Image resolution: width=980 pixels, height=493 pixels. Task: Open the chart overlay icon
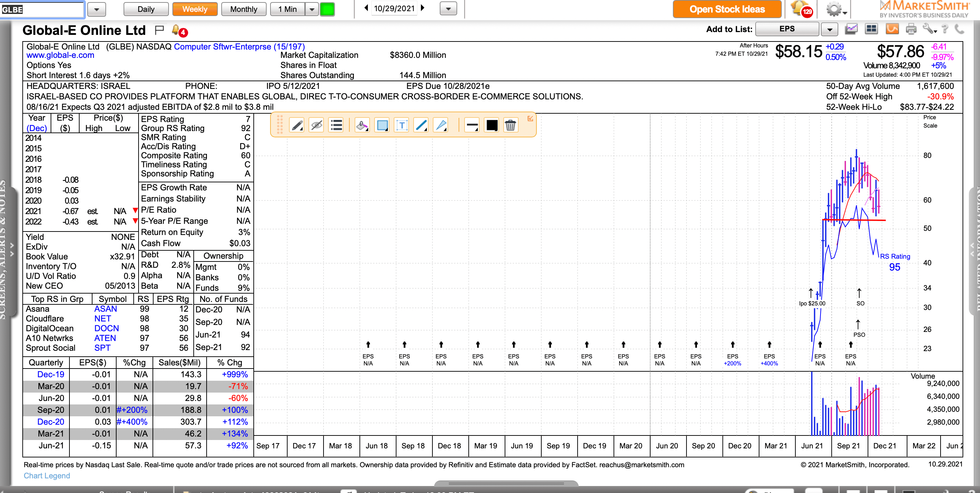tap(851, 29)
